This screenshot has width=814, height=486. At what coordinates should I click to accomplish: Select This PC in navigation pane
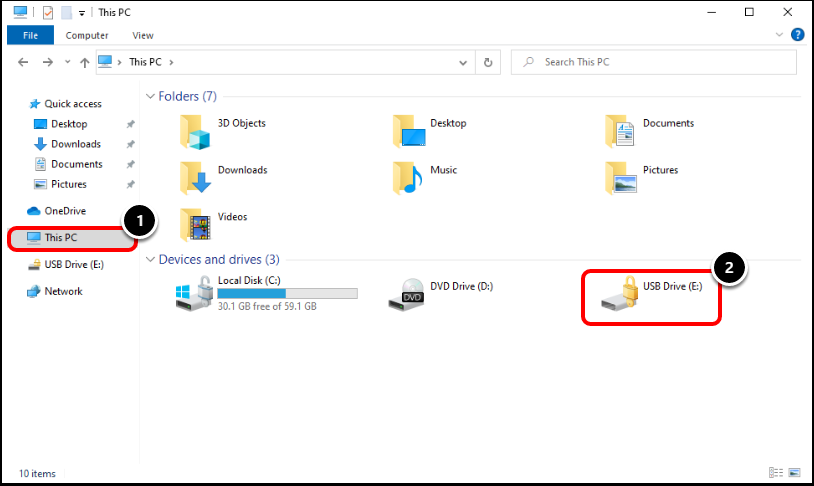click(x=72, y=238)
